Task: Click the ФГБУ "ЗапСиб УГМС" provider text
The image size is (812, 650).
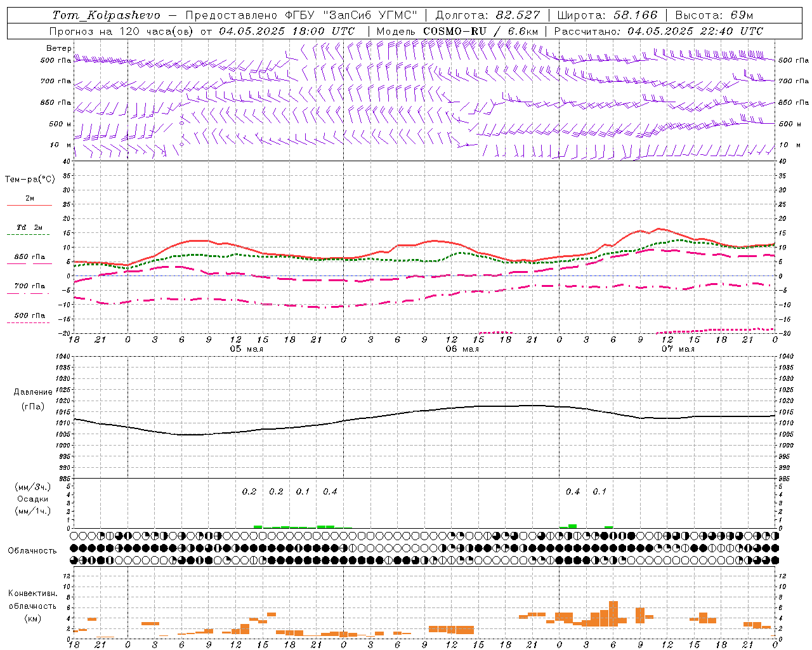Action: tap(353, 15)
